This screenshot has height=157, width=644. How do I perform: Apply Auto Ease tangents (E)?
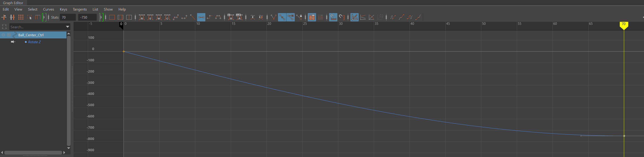[150, 17]
